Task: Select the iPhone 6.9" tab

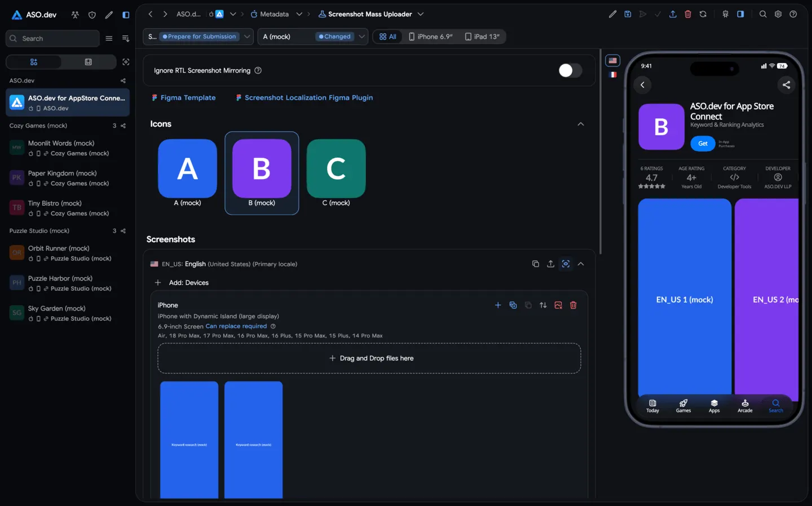Action: click(431, 37)
